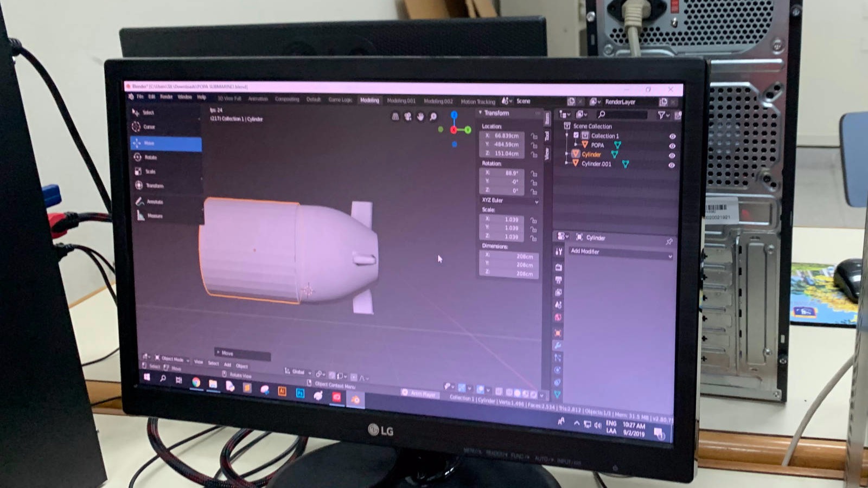Toggle perspective/orthographic view icon
The height and width of the screenshot is (488, 868).
point(395,117)
